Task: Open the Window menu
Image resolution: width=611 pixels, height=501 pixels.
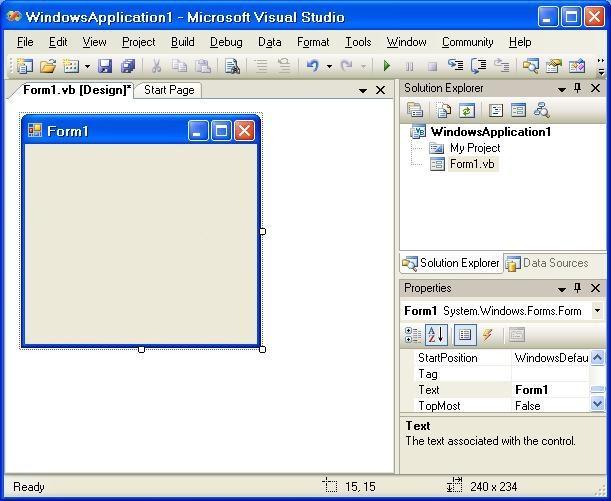Action: tap(406, 42)
